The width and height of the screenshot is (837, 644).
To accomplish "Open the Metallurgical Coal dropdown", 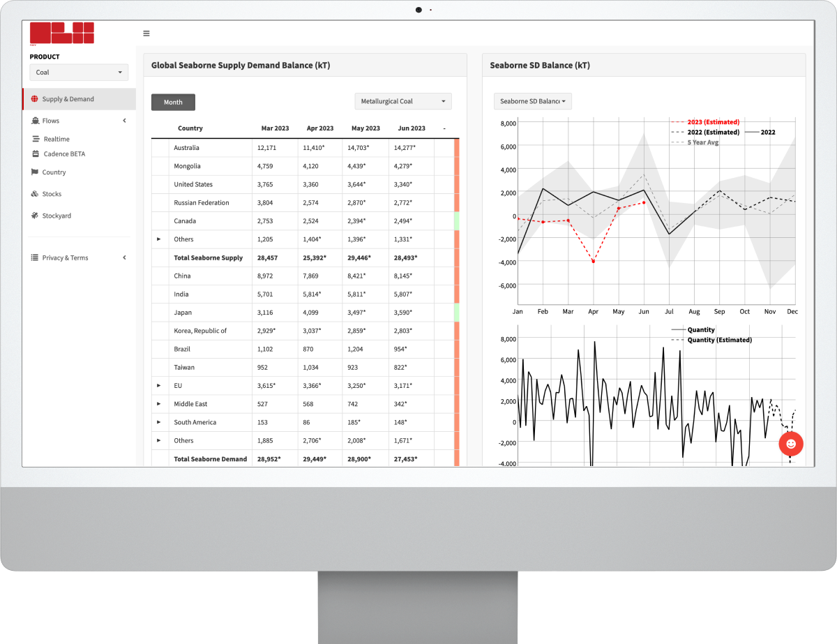I will (x=403, y=102).
